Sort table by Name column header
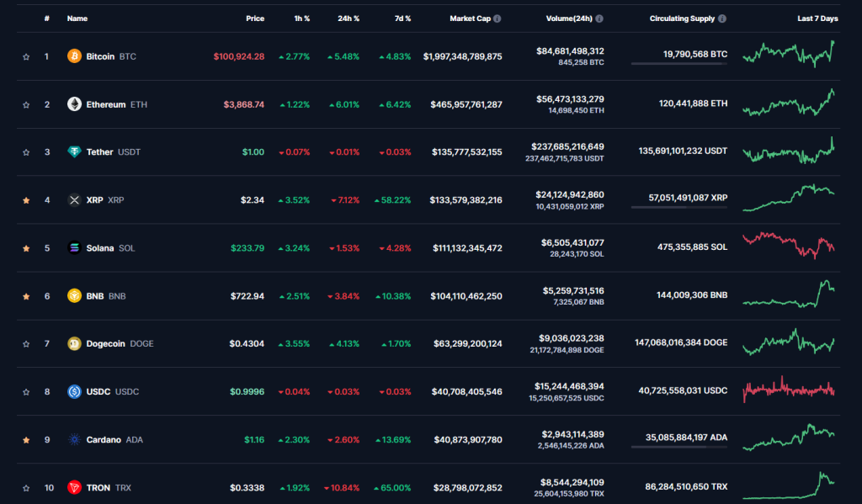 click(77, 19)
